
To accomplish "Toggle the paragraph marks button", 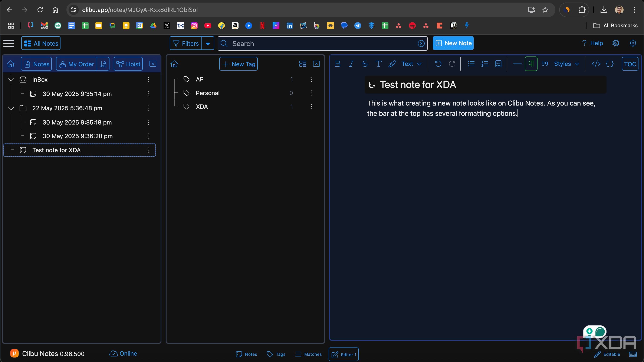I will click(531, 64).
